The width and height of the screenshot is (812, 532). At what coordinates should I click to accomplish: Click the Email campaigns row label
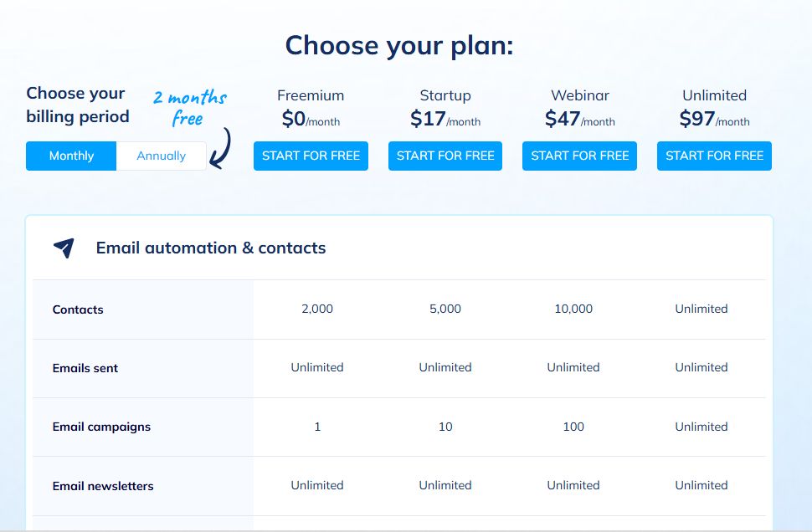click(101, 427)
